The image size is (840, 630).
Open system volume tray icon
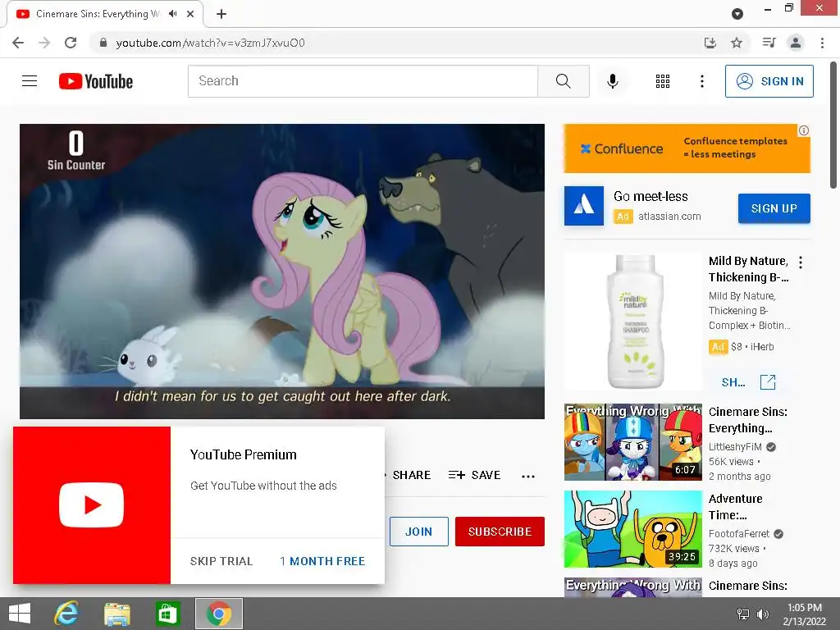pyautogui.click(x=762, y=614)
